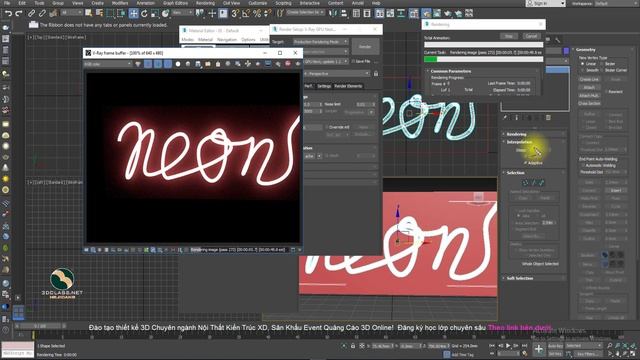The width and height of the screenshot is (640, 360).
Task: Enable Automatic Welding checkbox
Action: click(583, 165)
